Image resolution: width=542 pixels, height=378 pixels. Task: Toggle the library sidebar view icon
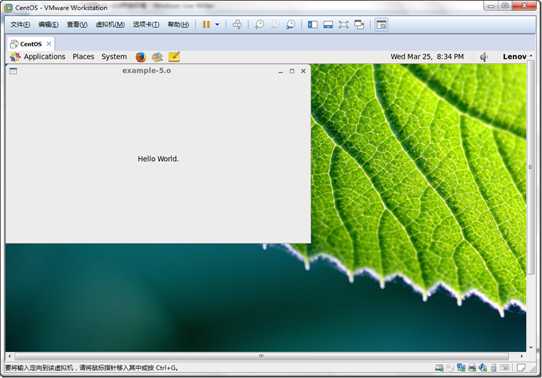[x=313, y=25]
